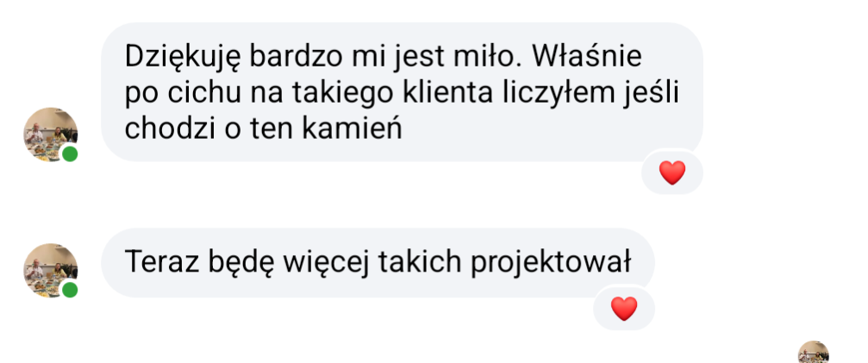Open sender's avatar beside the first message
The height and width of the screenshot is (363, 868).
[50, 135]
